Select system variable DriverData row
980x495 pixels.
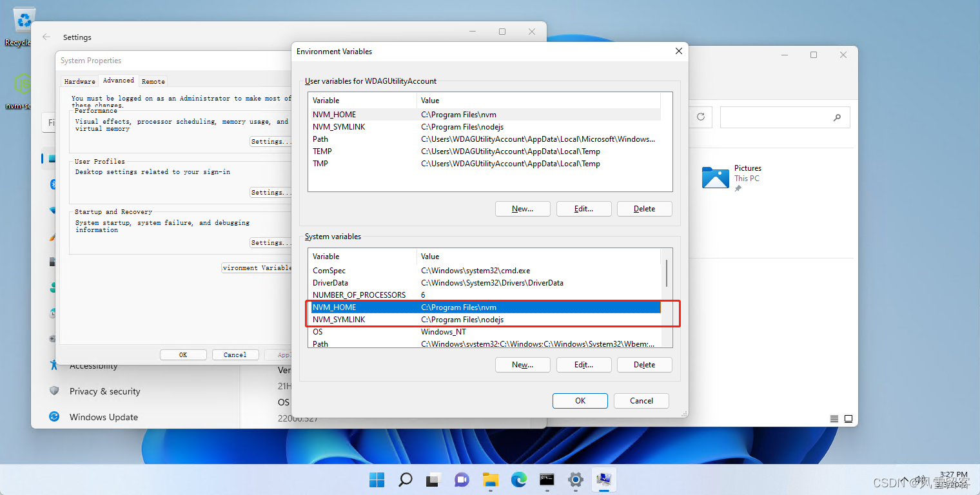pos(485,283)
